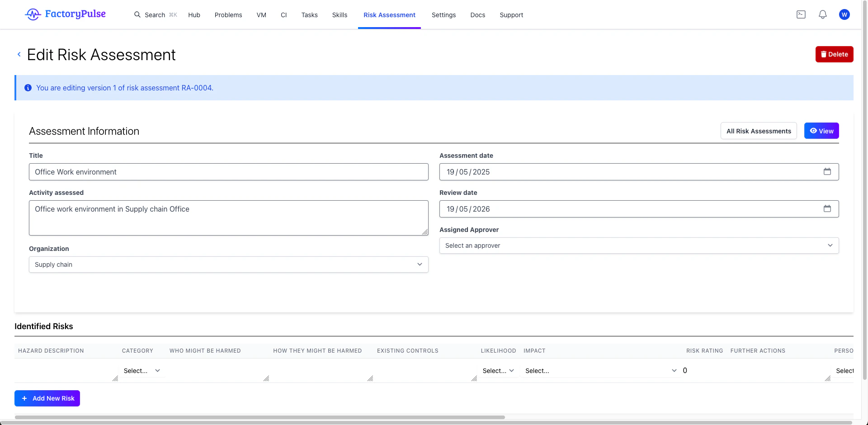Navigate to Tasks

click(309, 15)
